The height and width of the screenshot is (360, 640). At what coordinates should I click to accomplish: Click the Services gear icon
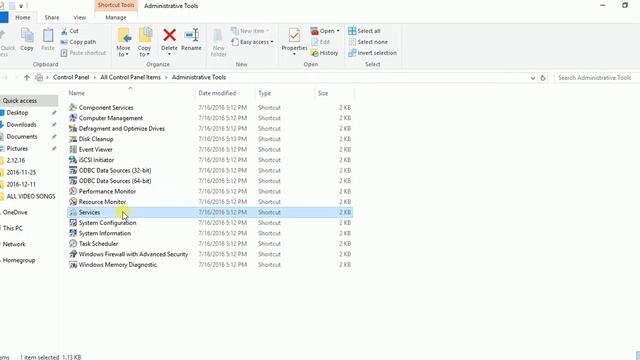pos(73,212)
